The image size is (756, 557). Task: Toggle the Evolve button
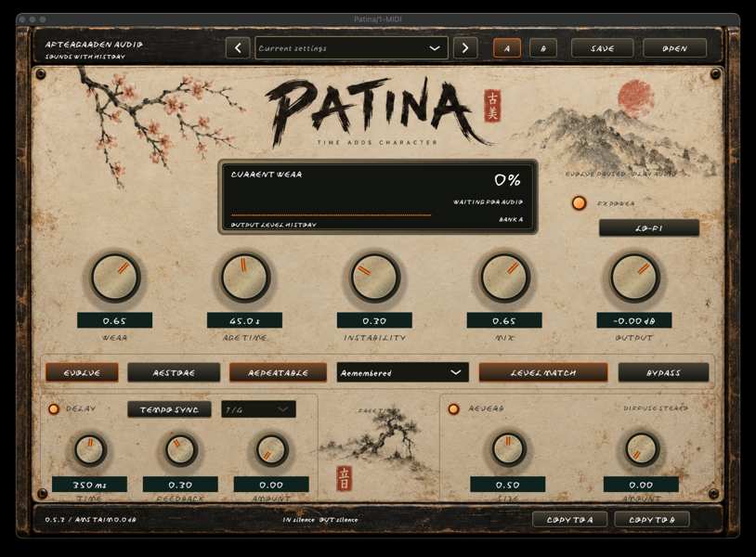(x=82, y=372)
